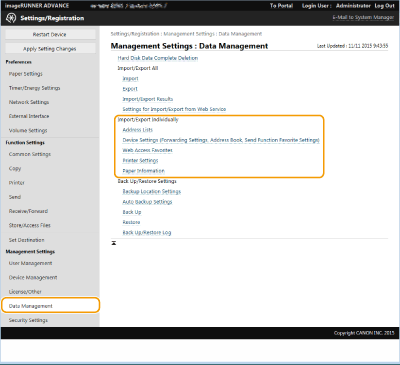The height and width of the screenshot is (365, 400).
Task: Click the return-to-top arrow icon
Action: pos(114,243)
